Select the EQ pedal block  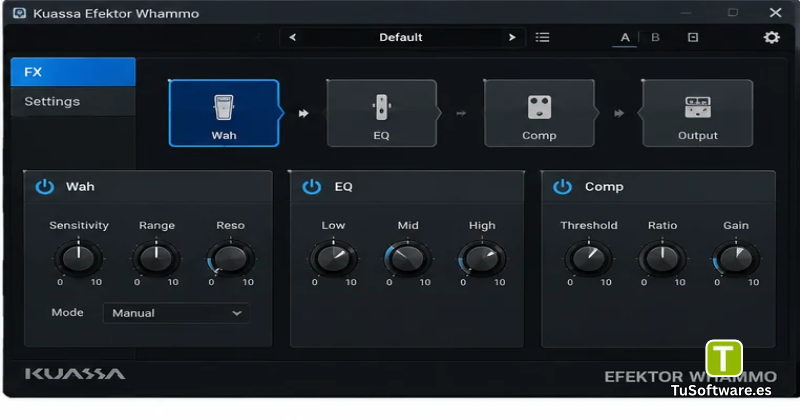click(382, 113)
